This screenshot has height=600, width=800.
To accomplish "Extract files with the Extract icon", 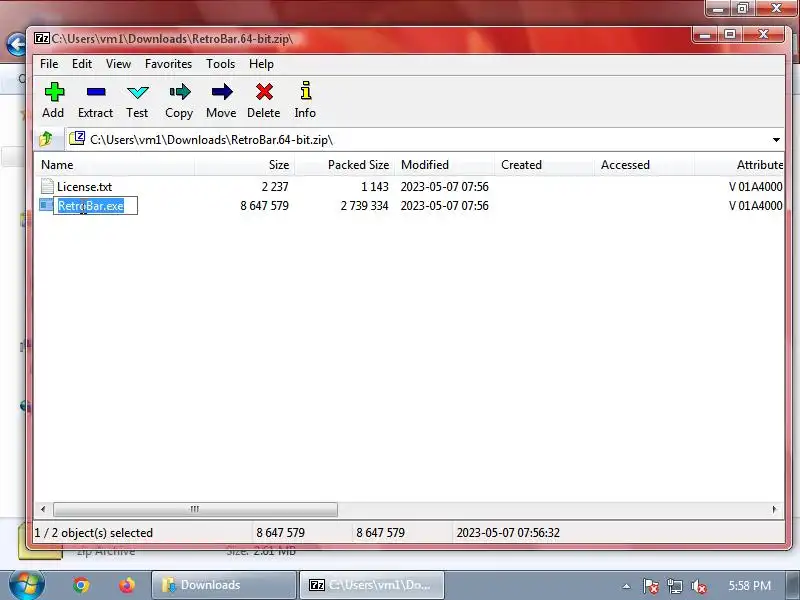I will click(x=96, y=92).
